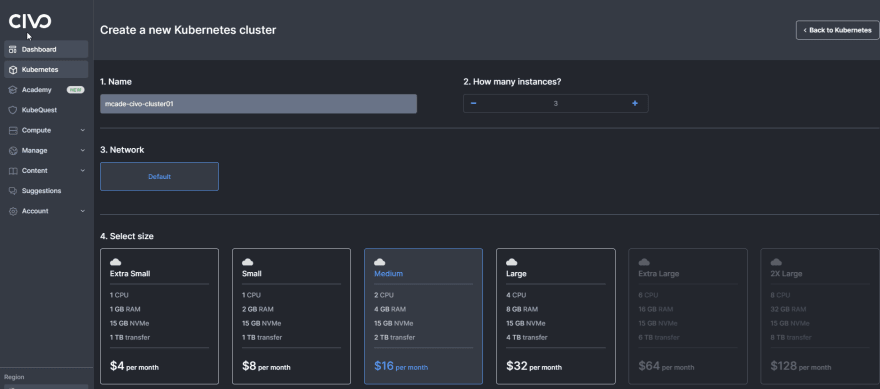The image size is (880, 389).
Task: Click the $16 per month price
Action: pyautogui.click(x=401, y=367)
